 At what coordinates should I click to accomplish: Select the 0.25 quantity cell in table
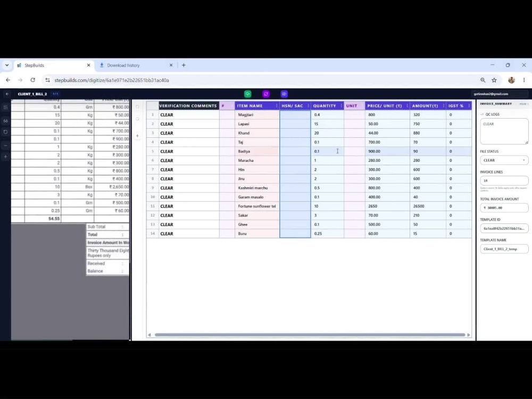coord(327,234)
